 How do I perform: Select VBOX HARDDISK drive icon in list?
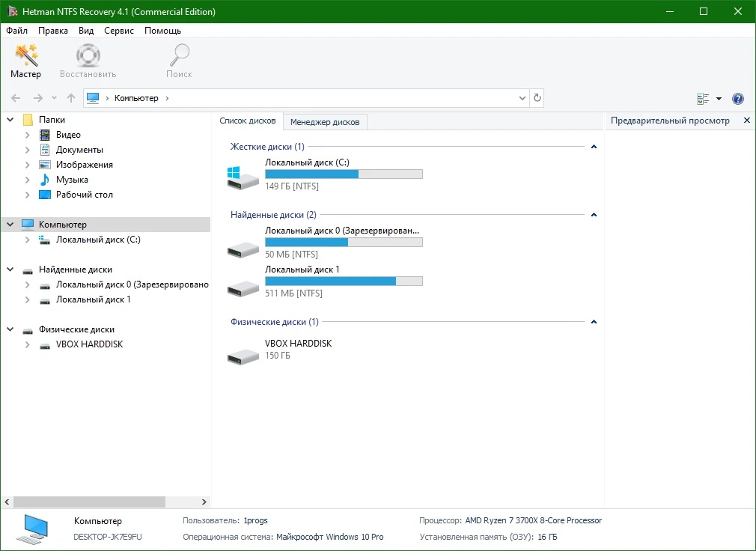click(x=243, y=357)
